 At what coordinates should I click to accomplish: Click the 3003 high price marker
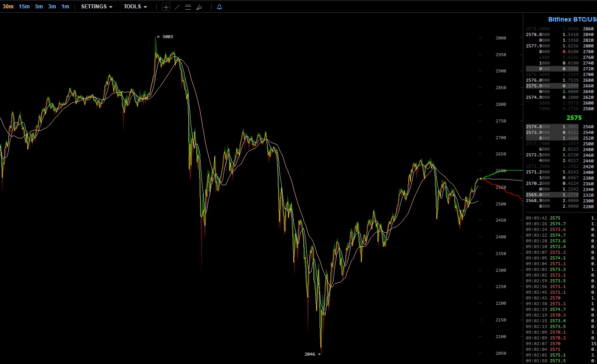(x=165, y=37)
